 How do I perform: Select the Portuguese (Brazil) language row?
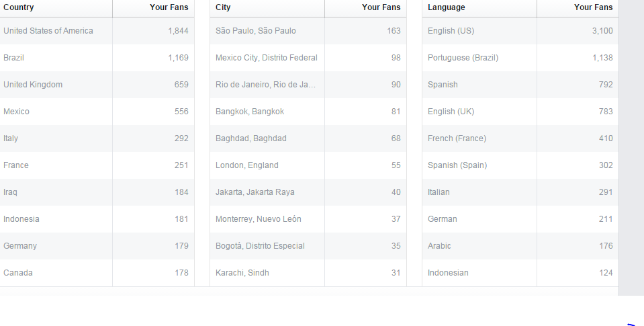pos(463,58)
